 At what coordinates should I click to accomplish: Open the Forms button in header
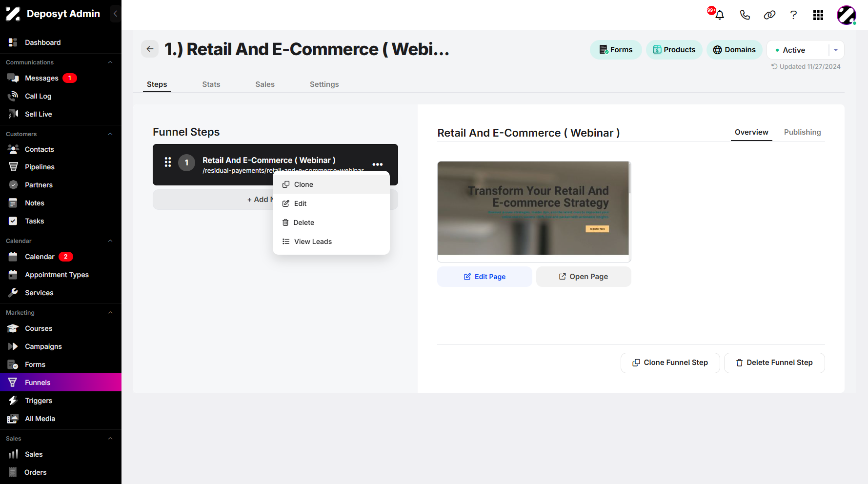616,50
